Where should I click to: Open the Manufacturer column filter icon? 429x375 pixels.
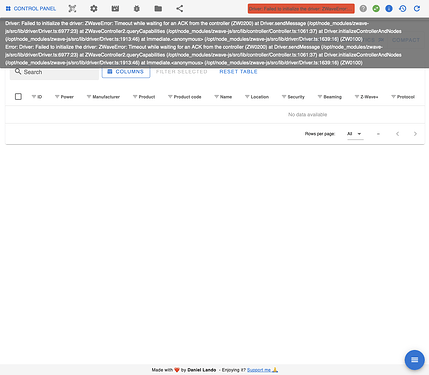pos(89,97)
